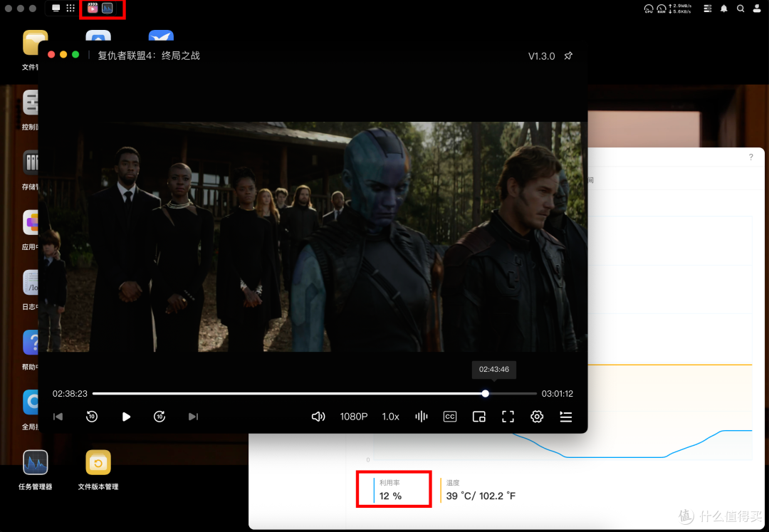Click the elapsed time 02:38:23
The height and width of the screenshot is (532, 769).
click(x=70, y=394)
